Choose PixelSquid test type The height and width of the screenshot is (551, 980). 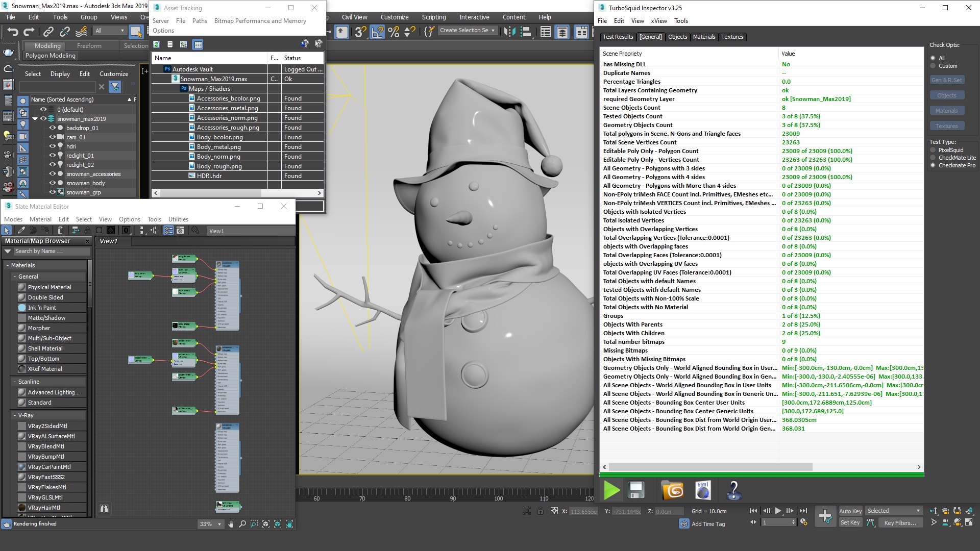pos(933,150)
